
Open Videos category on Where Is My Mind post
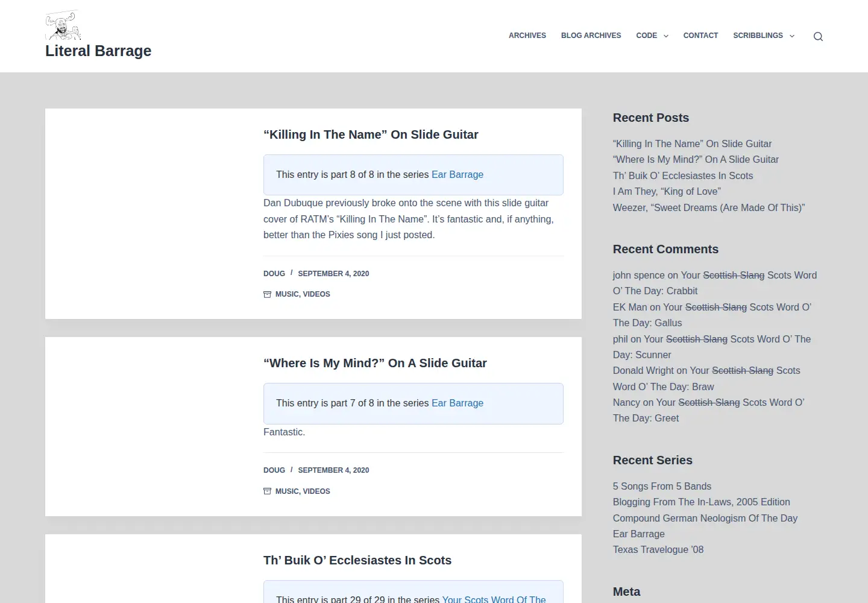(316, 491)
